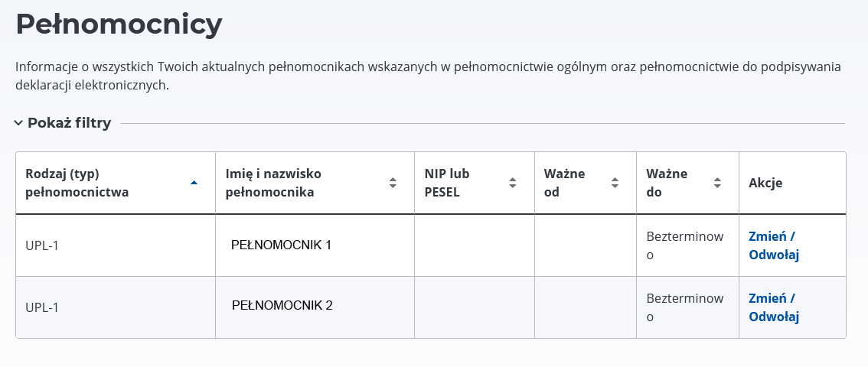Sort by Ważne do column icon

[717, 183]
